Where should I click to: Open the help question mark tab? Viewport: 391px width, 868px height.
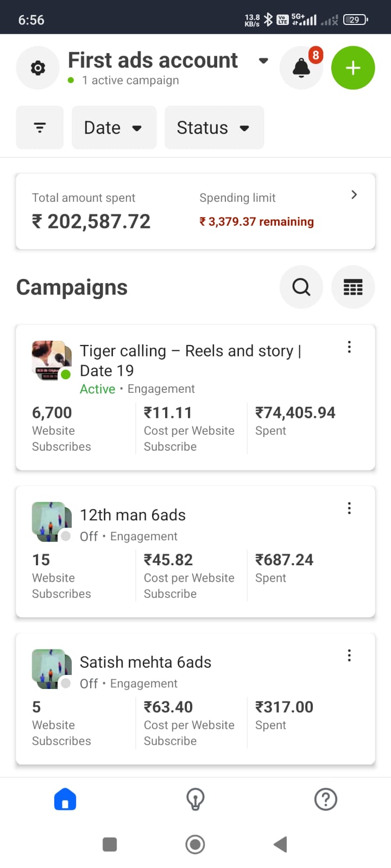click(x=326, y=799)
